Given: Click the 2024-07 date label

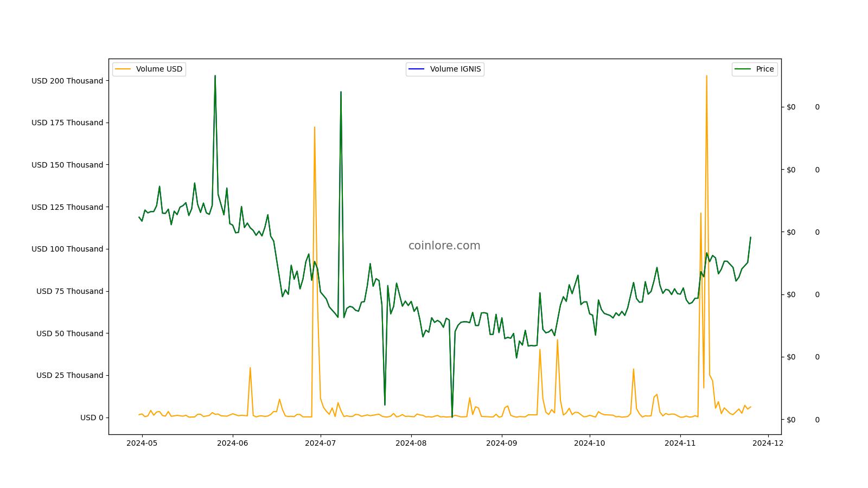Looking at the screenshot, I should pyautogui.click(x=321, y=443).
